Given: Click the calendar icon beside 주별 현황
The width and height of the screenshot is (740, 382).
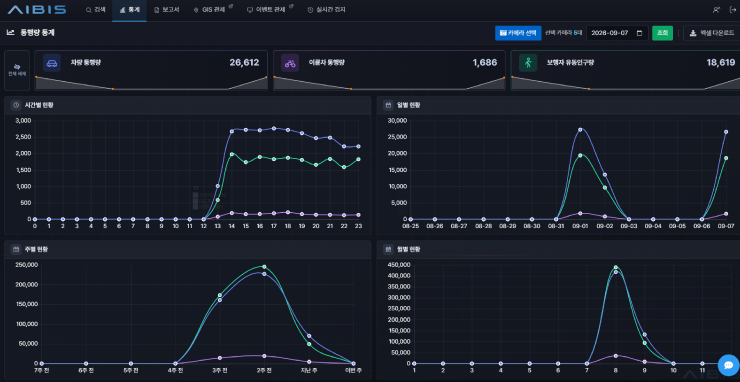Looking at the screenshot, I should [x=16, y=249].
